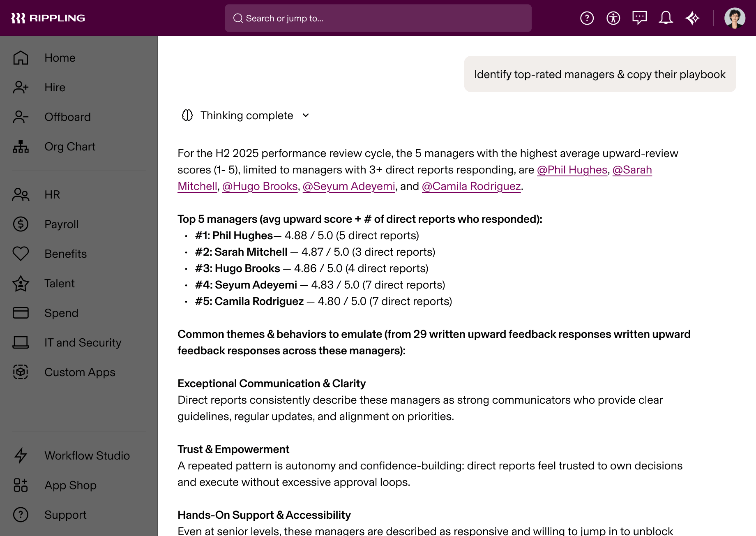This screenshot has height=536, width=756.
Task: Click the brain icon beside Thinking complete
Action: click(187, 116)
